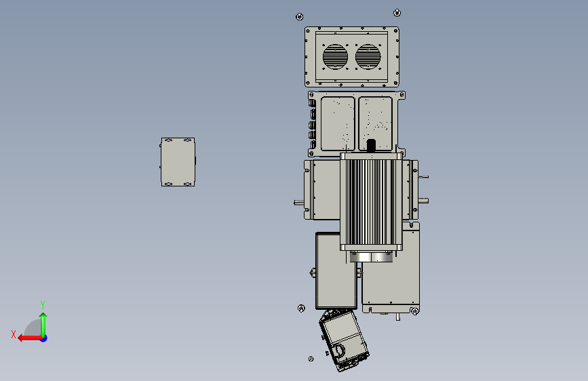Select the finned motor housing

pyautogui.click(x=371, y=202)
